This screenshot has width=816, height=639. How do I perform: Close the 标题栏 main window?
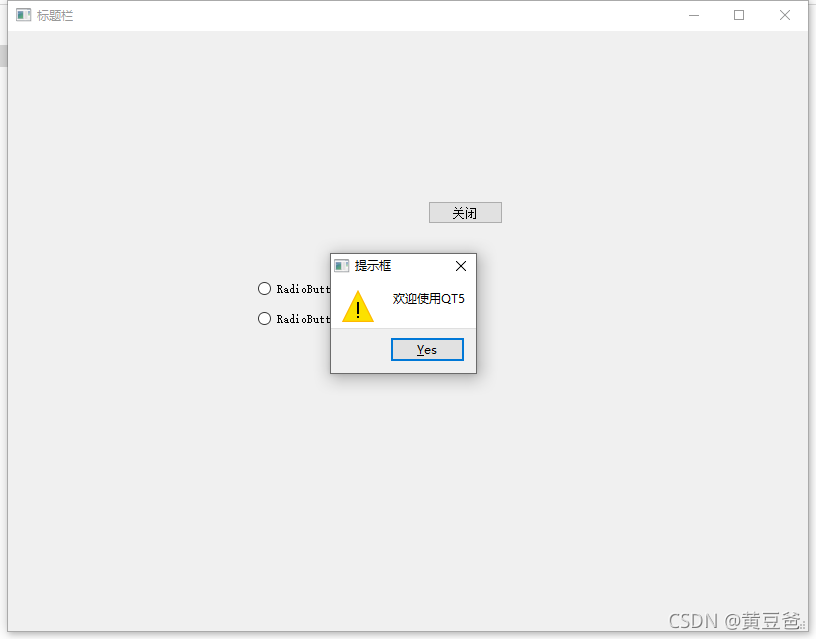tap(785, 15)
